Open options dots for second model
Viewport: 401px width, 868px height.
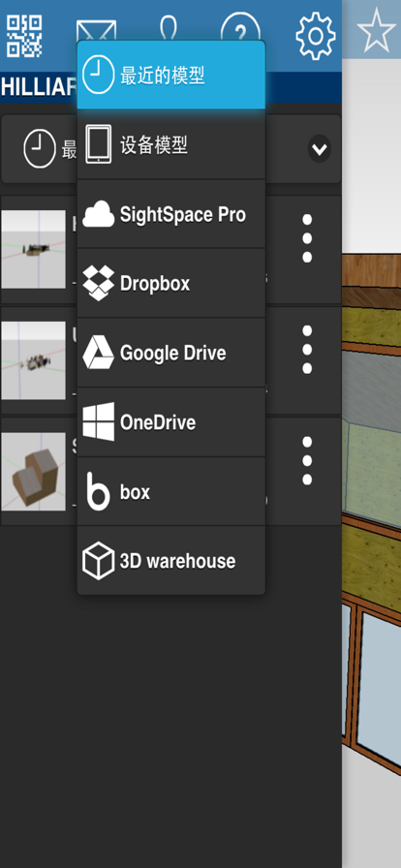click(307, 350)
